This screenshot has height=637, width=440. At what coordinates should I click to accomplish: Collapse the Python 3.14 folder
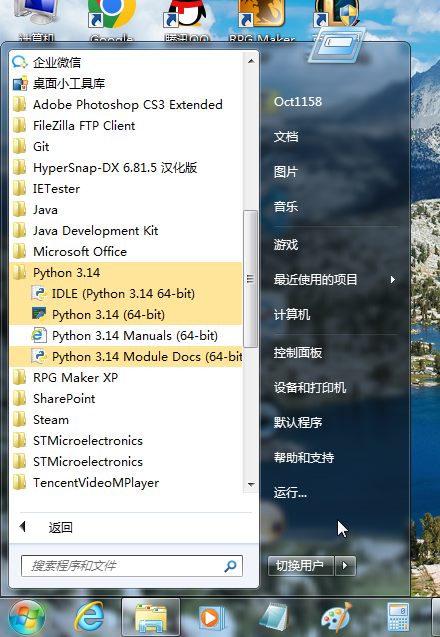tap(126, 273)
